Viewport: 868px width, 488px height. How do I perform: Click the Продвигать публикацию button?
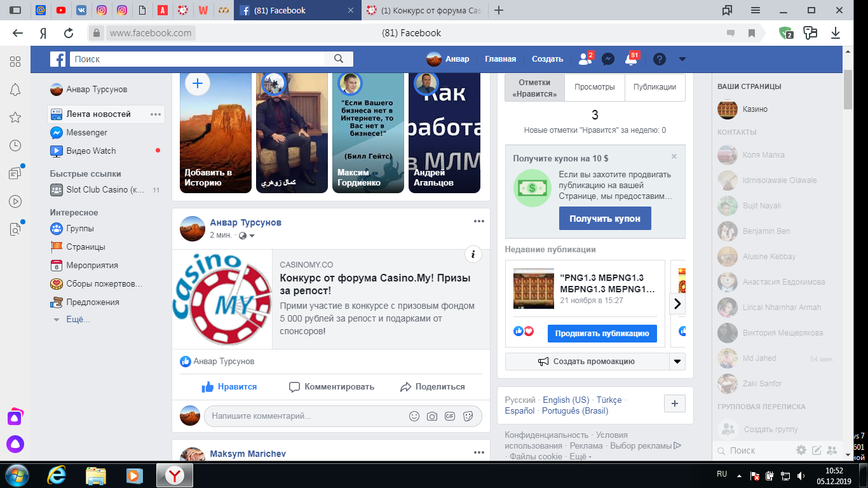point(602,333)
